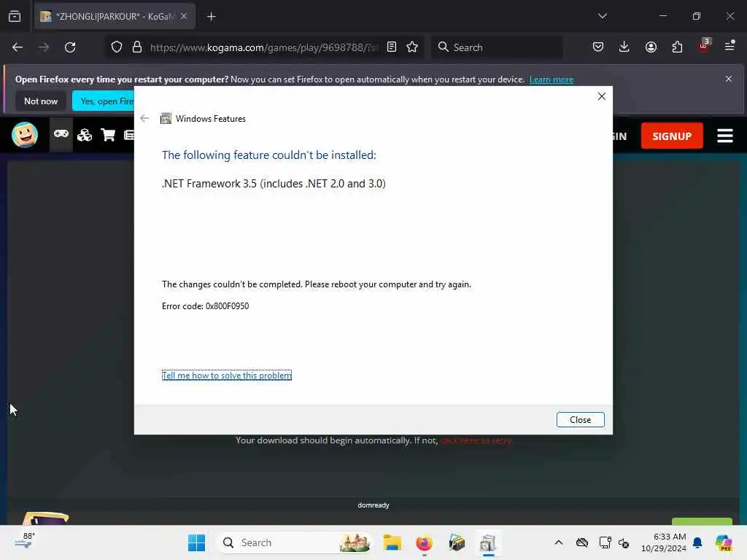The image size is (747, 560).
Task: Reload the Kogama page
Action: click(70, 47)
